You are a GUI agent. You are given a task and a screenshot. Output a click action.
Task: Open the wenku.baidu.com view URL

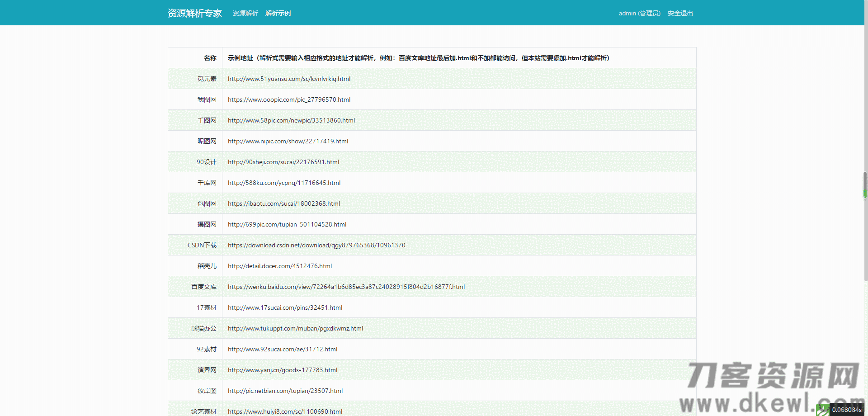point(346,287)
